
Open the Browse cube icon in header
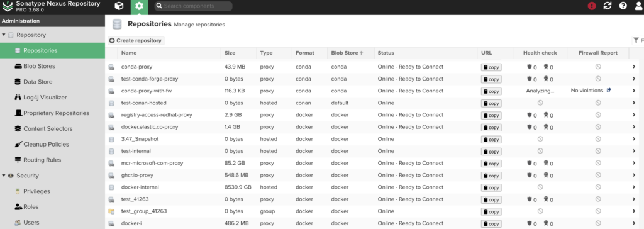[118, 6]
